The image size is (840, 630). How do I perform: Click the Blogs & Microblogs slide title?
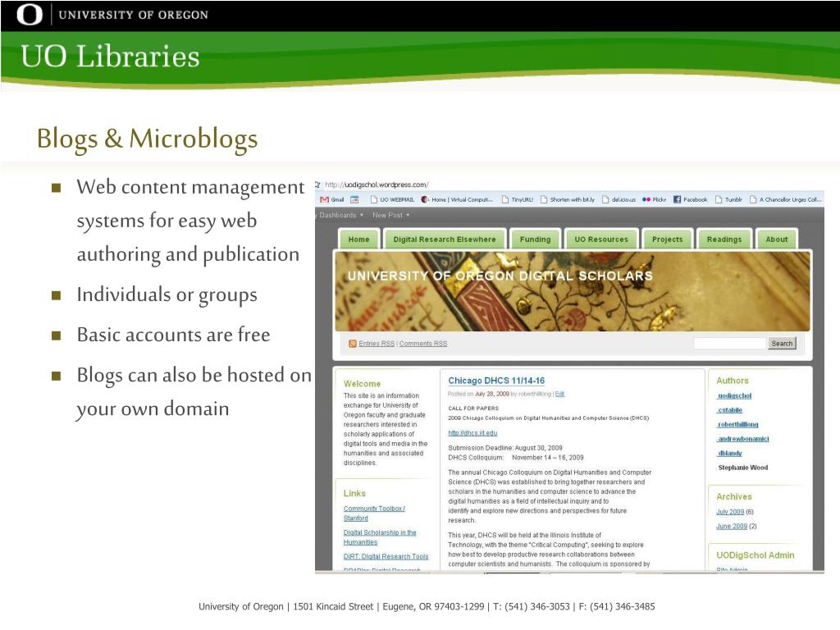(148, 138)
